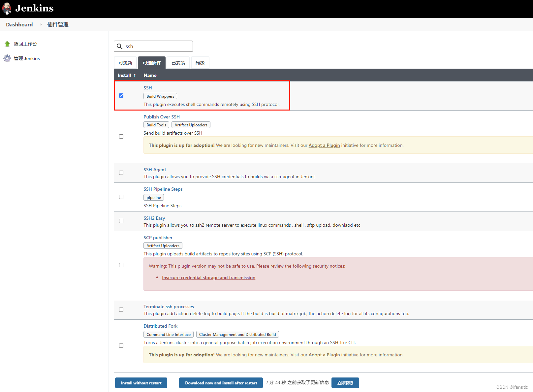Uncheck the SSH plugin checkbox

pos(121,95)
